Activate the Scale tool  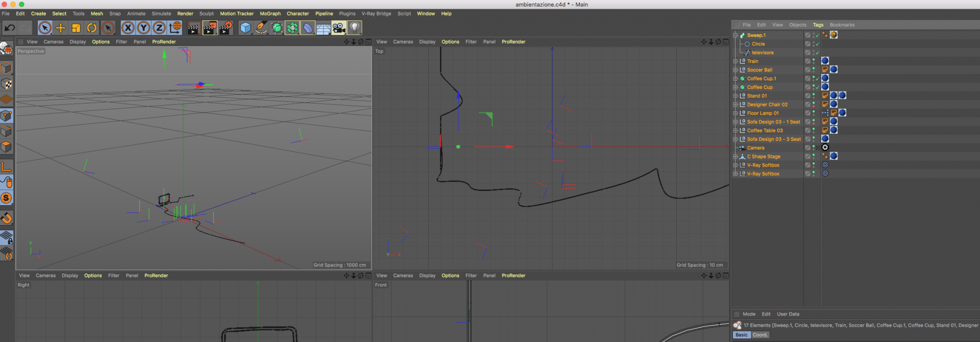pyautogui.click(x=76, y=28)
